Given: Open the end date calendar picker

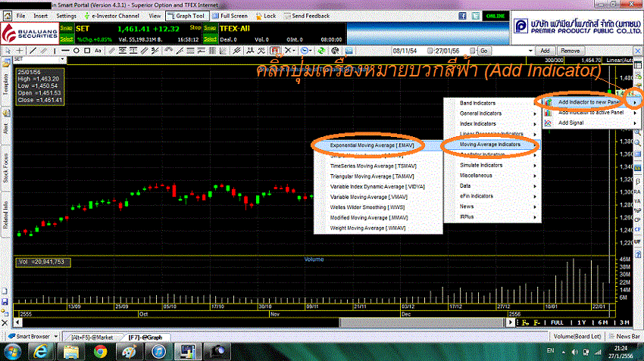Looking at the screenshot, I should tap(472, 51).
